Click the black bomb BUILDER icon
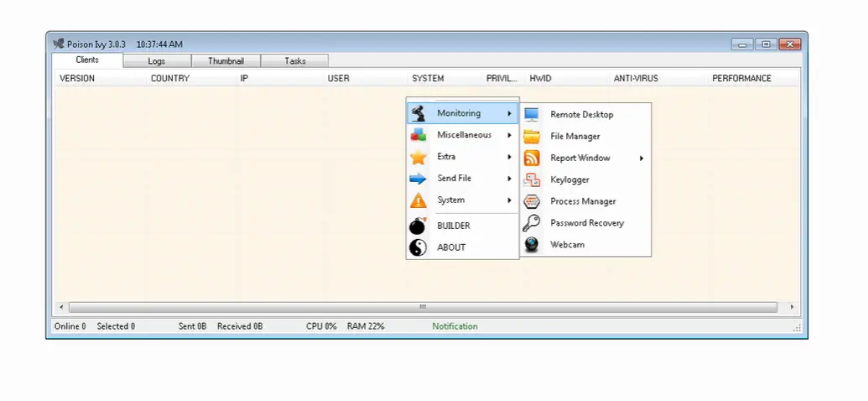Image resolution: width=868 pixels, height=401 pixels. coord(418,226)
